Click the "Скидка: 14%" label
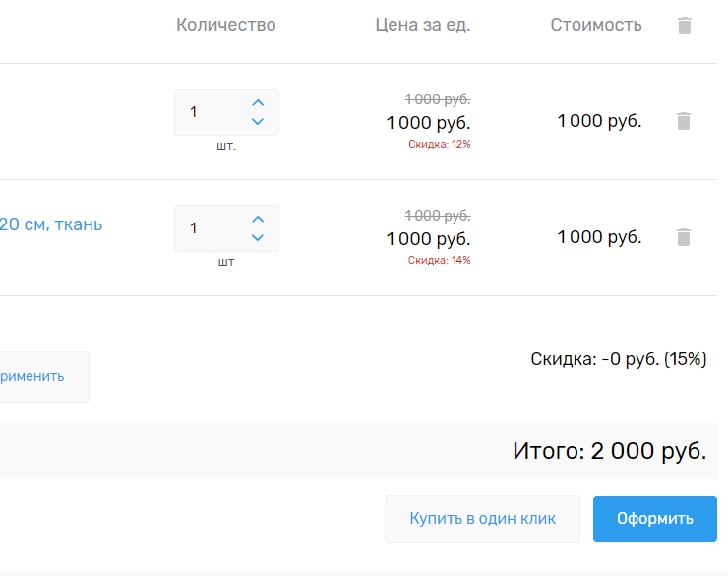Screen dimensions: 728x576 tap(440, 260)
